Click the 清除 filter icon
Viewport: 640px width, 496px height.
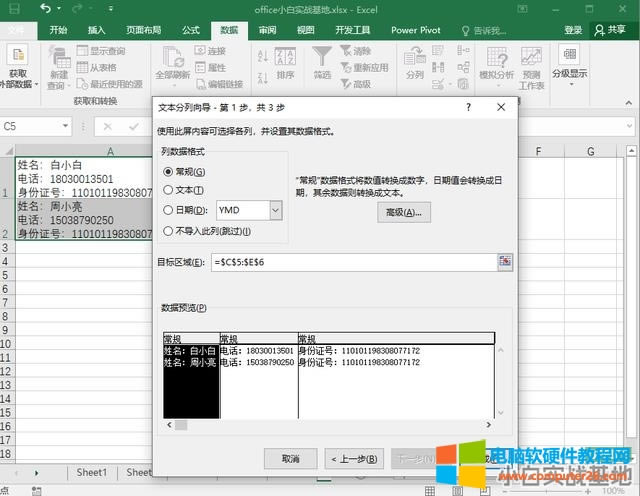pyautogui.click(x=346, y=51)
